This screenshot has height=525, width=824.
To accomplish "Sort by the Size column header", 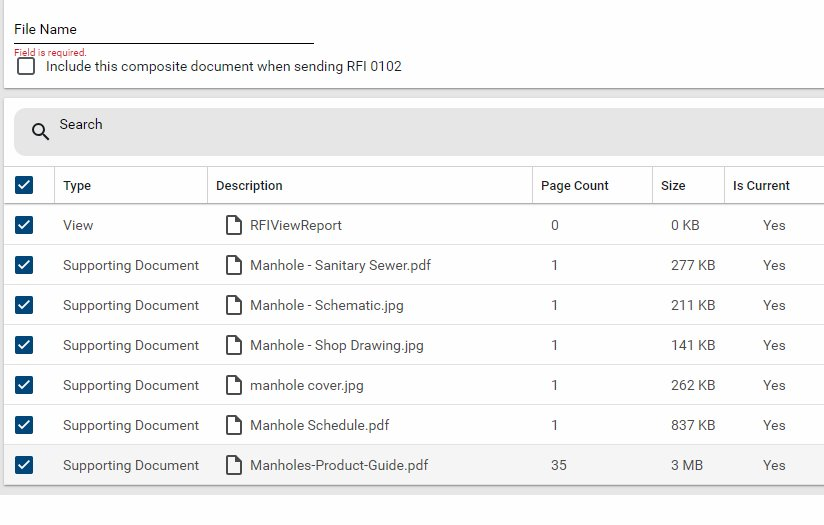I will (673, 185).
